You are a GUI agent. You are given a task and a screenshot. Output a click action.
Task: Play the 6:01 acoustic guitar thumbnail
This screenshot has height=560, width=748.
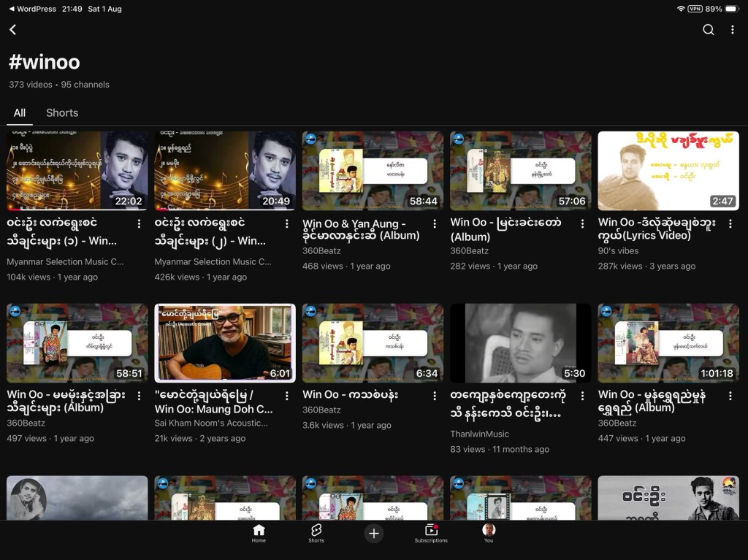click(x=225, y=343)
